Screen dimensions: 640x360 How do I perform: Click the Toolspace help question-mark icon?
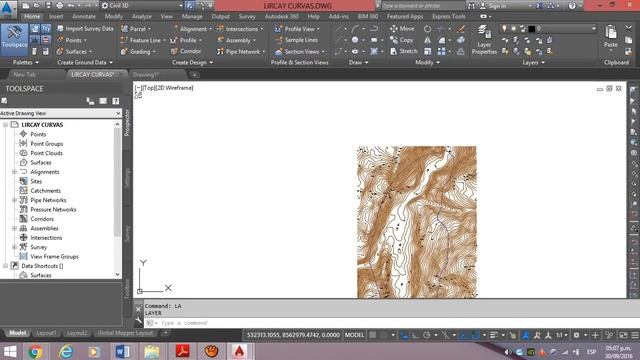point(116,101)
